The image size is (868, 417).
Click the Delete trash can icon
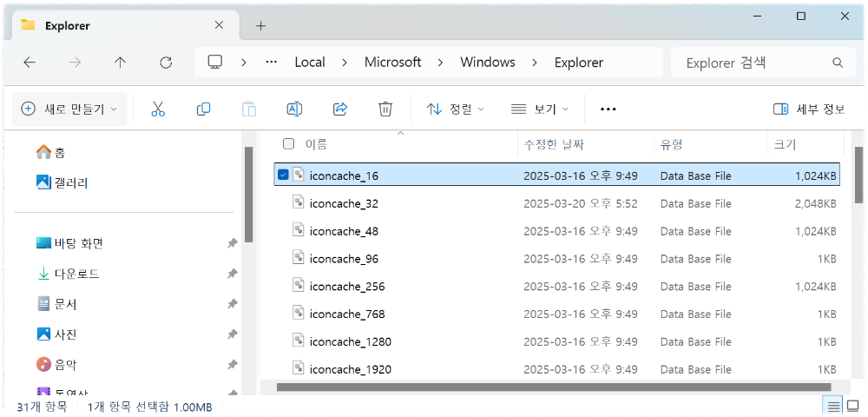pyautogui.click(x=385, y=109)
